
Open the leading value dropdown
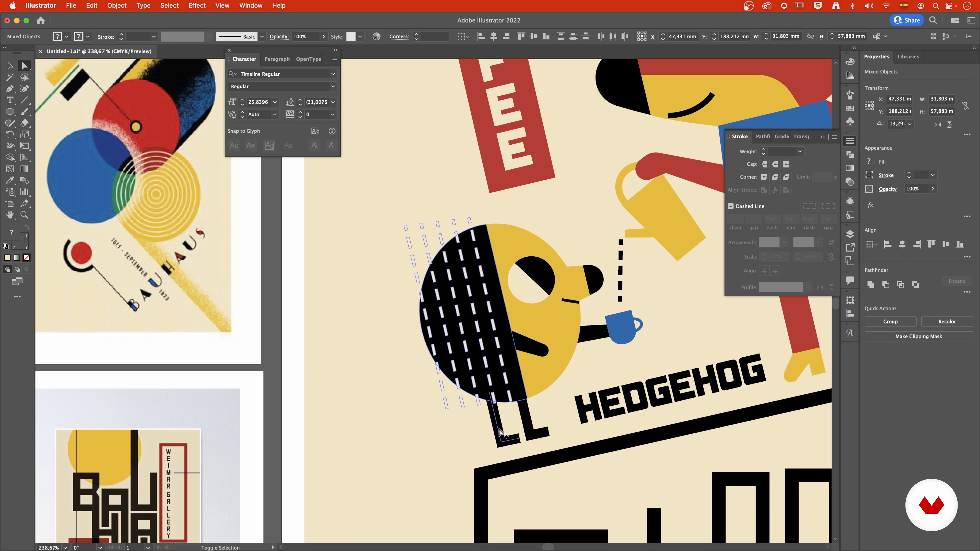click(333, 102)
